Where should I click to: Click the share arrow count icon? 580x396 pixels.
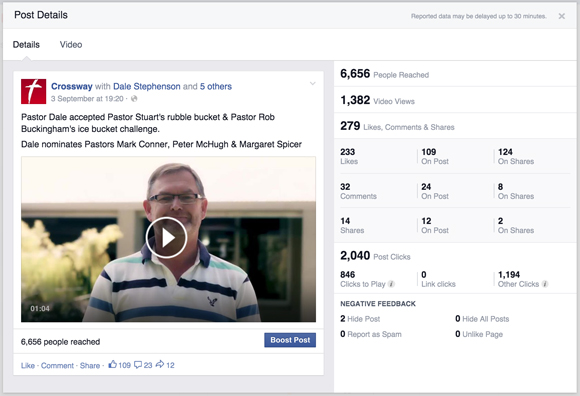[160, 364]
